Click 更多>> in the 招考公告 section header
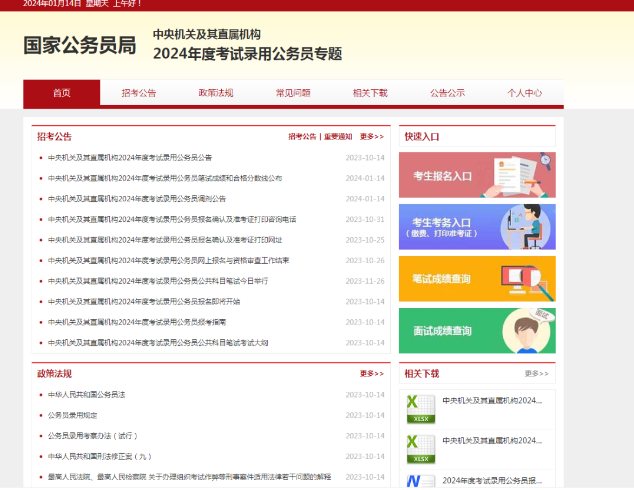This screenshot has height=490, width=634. click(372, 137)
